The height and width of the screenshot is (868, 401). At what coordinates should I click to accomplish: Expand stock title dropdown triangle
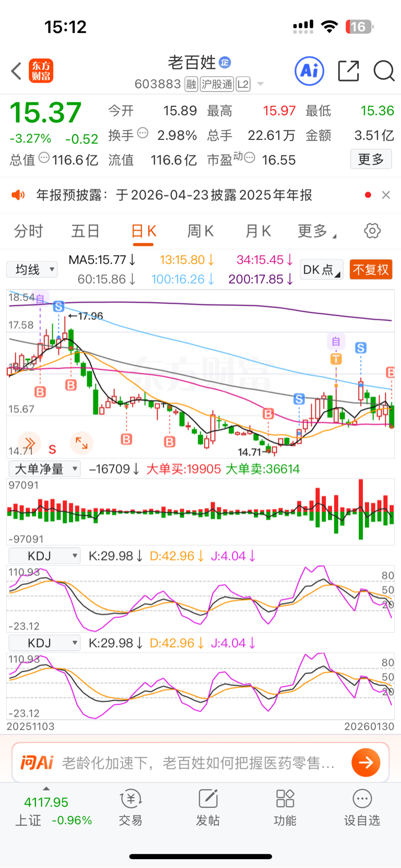(261, 84)
